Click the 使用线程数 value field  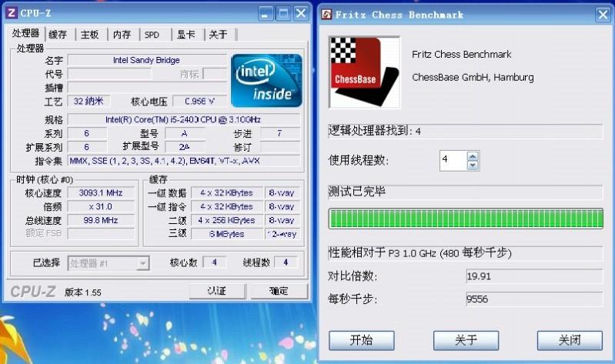click(x=453, y=160)
